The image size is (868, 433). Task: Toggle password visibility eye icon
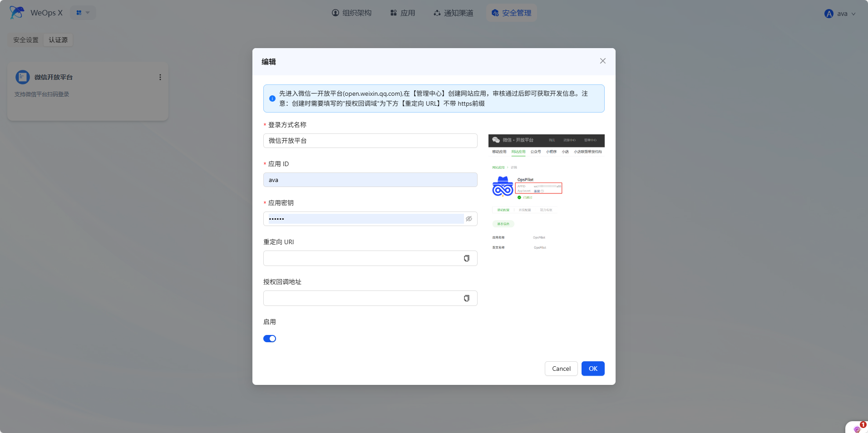(x=469, y=219)
